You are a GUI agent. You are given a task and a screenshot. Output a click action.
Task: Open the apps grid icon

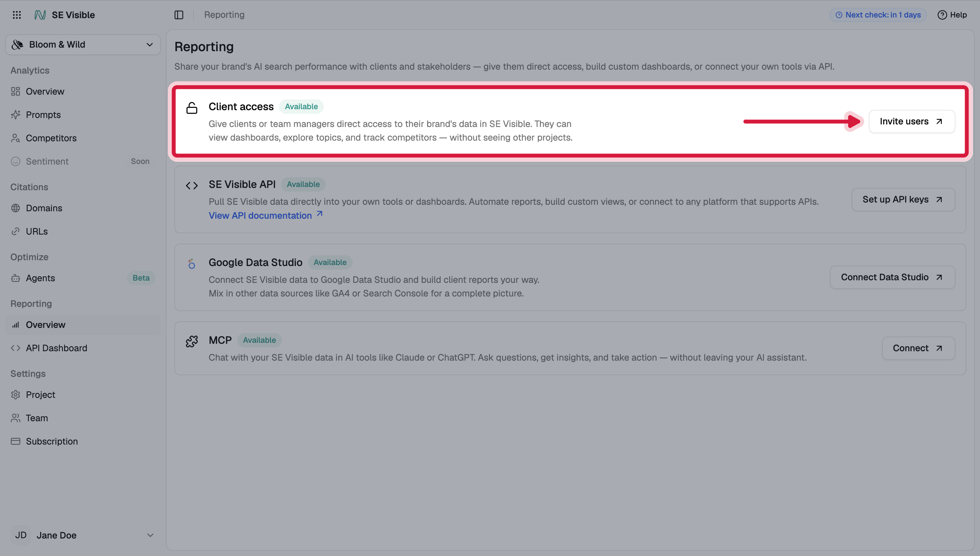point(17,15)
